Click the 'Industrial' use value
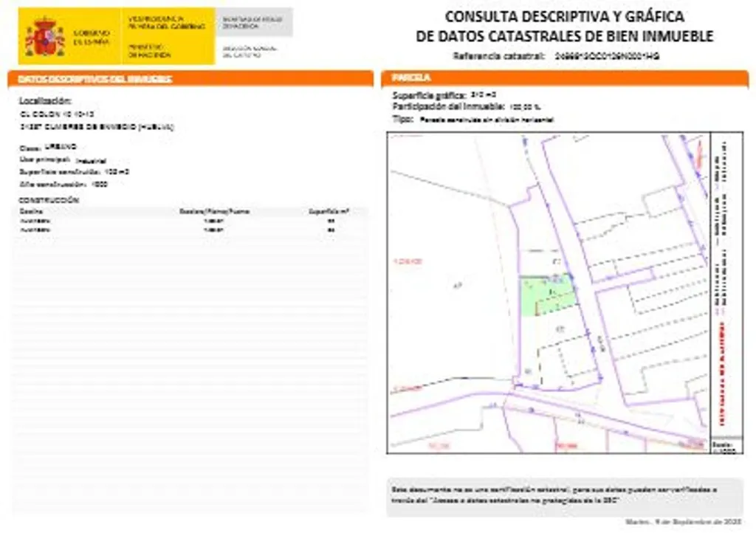756x533 pixels. click(91, 161)
